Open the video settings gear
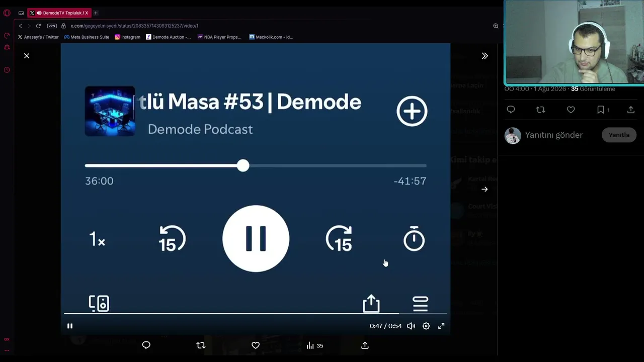Image resolution: width=644 pixels, height=362 pixels. 426,326
